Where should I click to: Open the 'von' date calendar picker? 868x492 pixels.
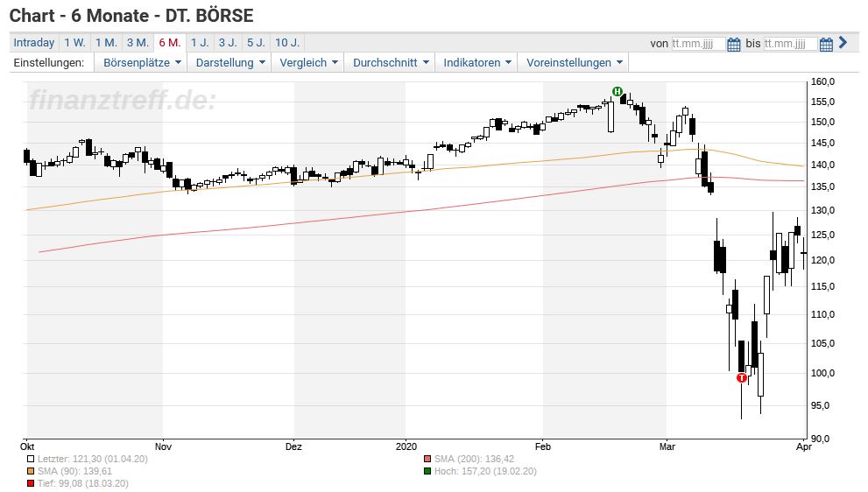click(733, 45)
